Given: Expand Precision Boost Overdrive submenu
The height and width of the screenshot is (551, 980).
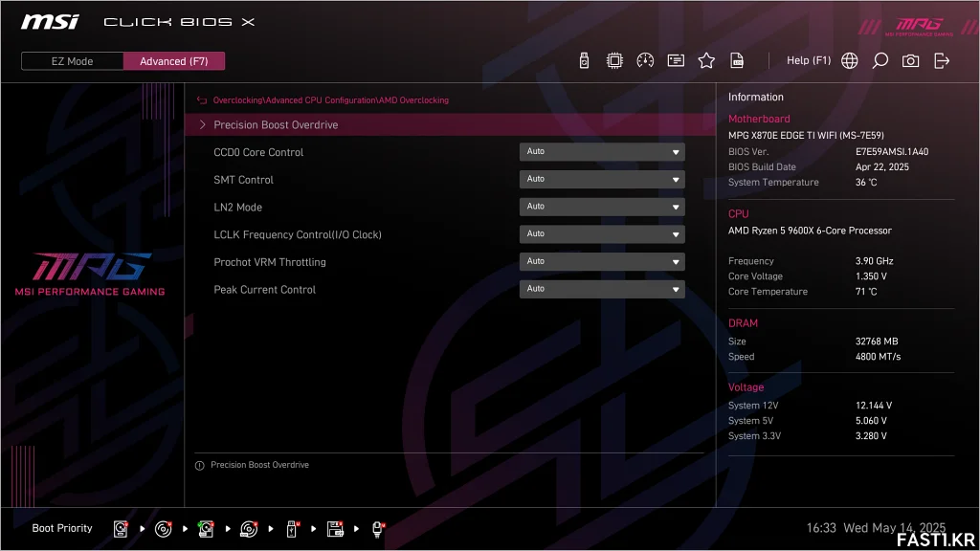Looking at the screenshot, I should [x=450, y=125].
